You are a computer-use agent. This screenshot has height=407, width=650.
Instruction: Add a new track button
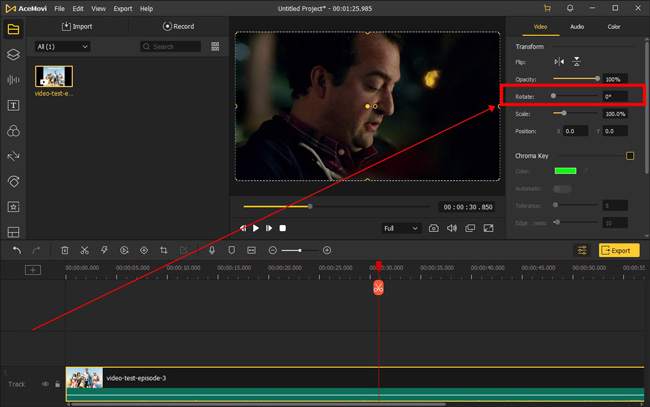click(x=33, y=270)
